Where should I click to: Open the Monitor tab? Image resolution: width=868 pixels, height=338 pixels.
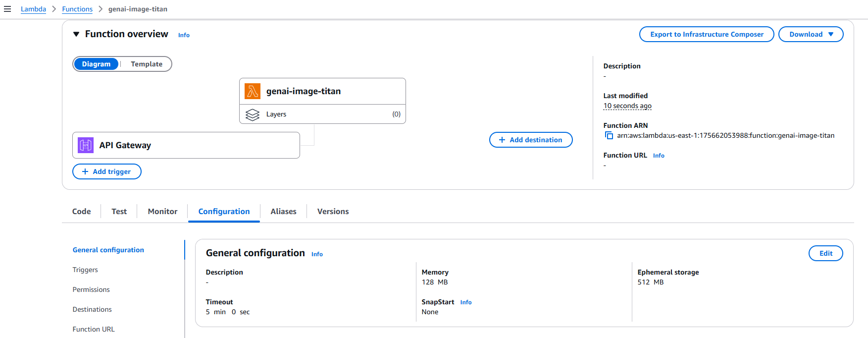coord(162,211)
